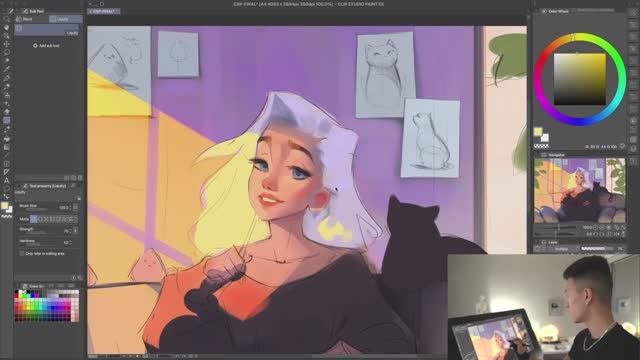Open the Color Set panel tab
640x360 pixels.
33,286
